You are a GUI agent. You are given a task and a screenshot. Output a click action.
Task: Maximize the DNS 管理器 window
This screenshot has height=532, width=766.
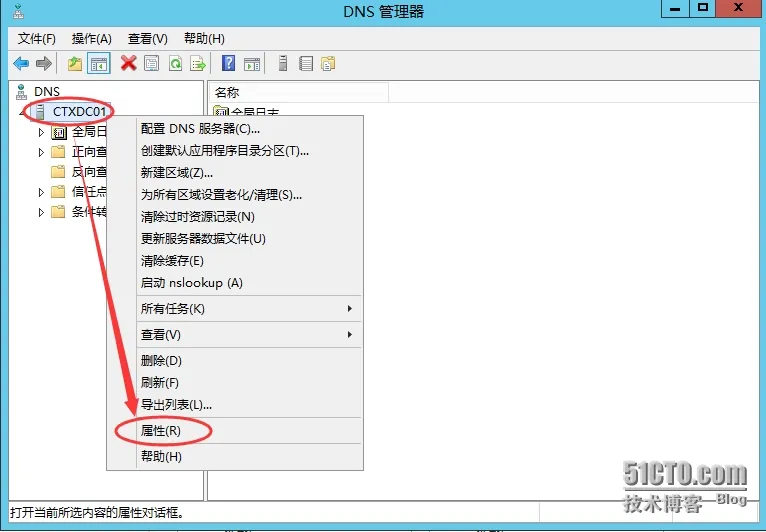click(x=702, y=8)
